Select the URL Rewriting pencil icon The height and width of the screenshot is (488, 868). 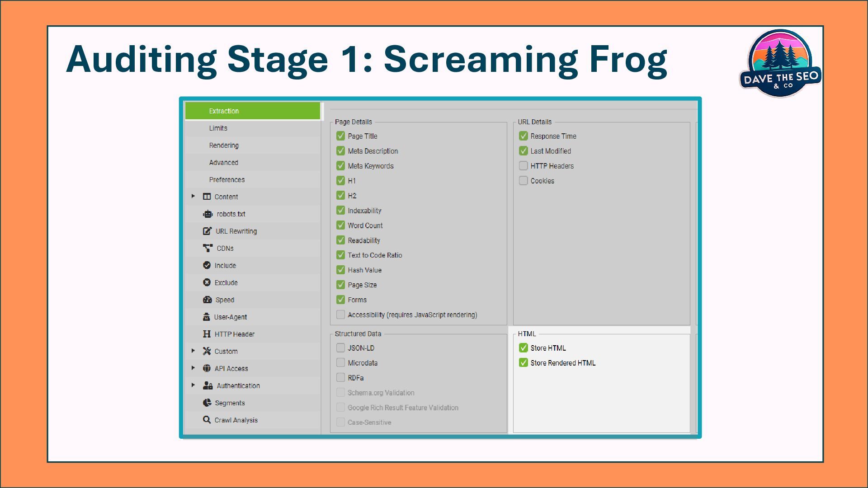(x=207, y=231)
